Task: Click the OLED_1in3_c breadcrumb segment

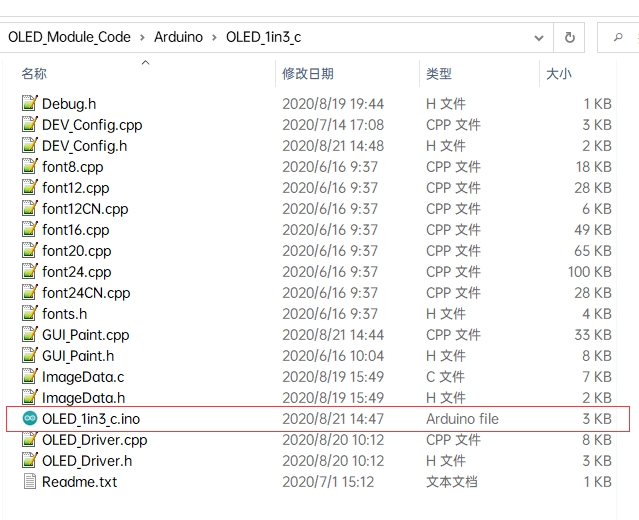Action: coord(263,37)
